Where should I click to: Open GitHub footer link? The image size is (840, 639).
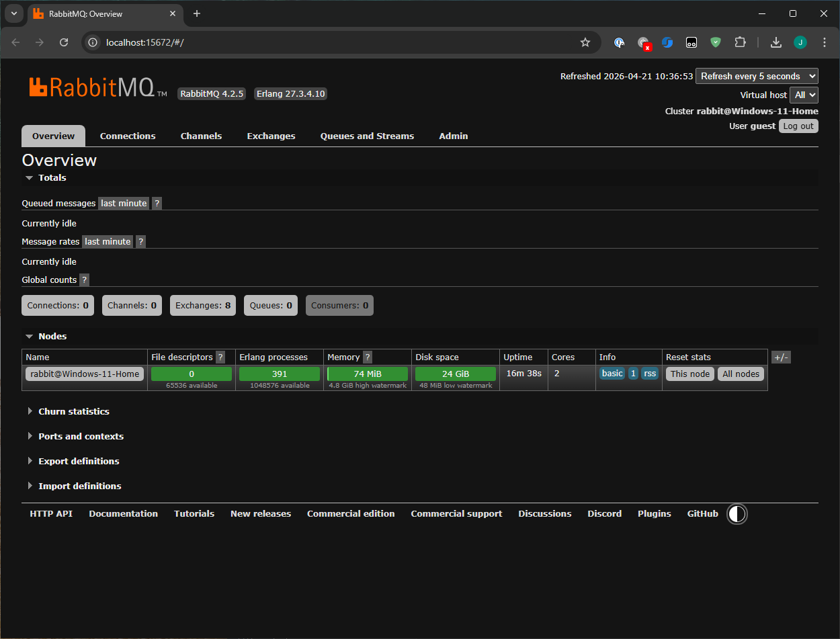click(702, 513)
